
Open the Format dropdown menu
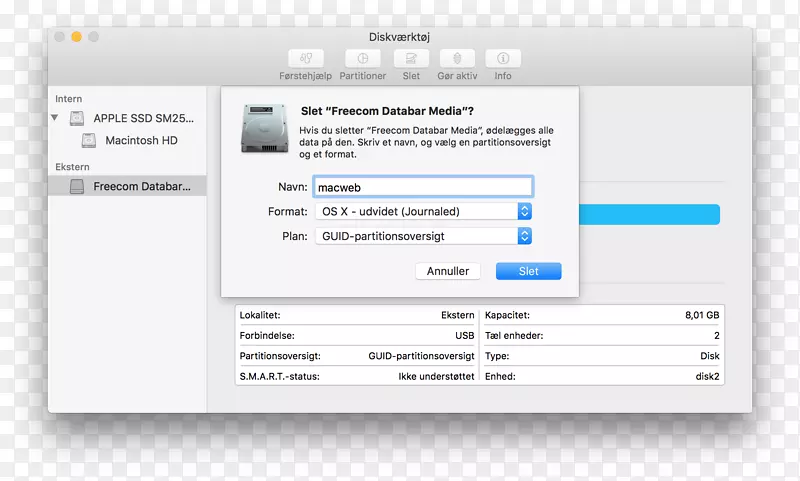422,212
